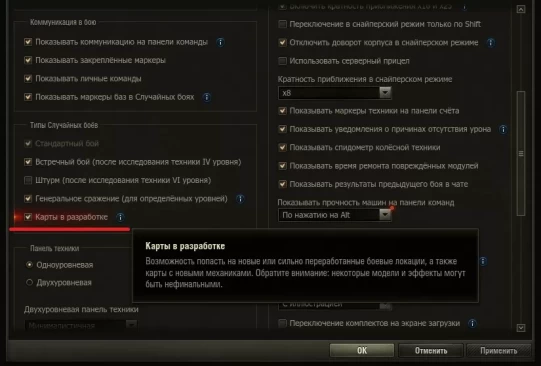Select 'Двухуровневая' vehicle panel radio button
Screen dimensions: 541x366
click(x=29, y=283)
